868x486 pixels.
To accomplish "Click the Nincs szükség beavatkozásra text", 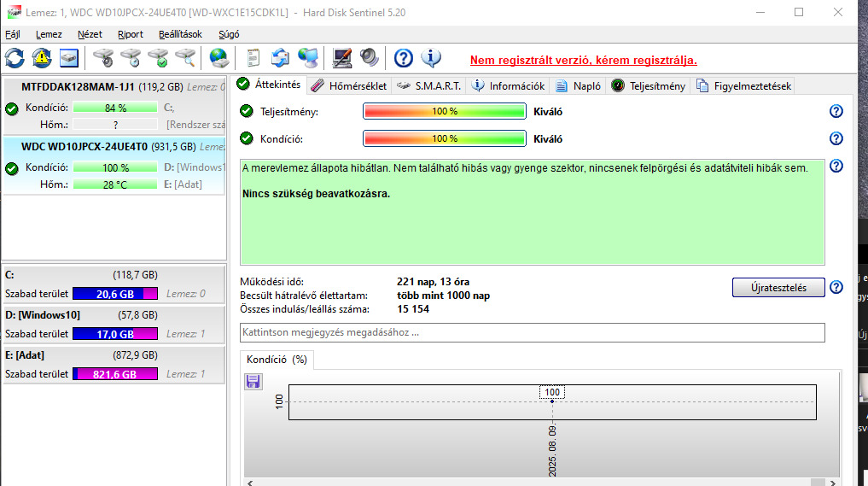I will click(x=316, y=194).
